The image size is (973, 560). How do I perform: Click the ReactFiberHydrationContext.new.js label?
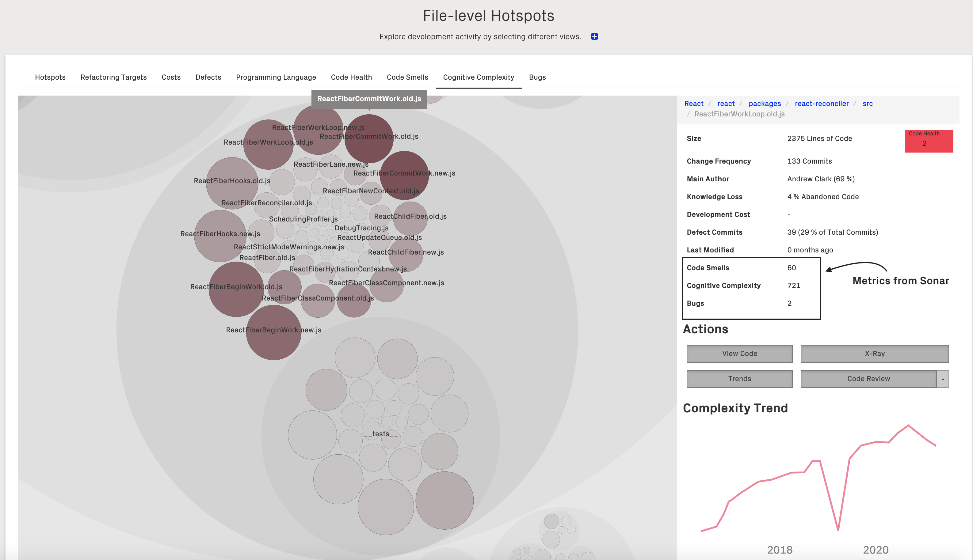tap(348, 269)
